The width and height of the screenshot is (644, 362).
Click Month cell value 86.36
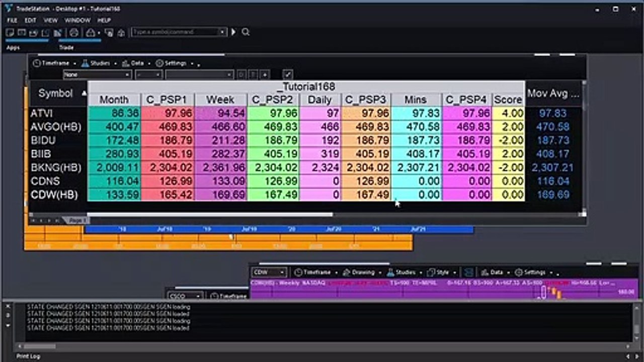coord(114,114)
